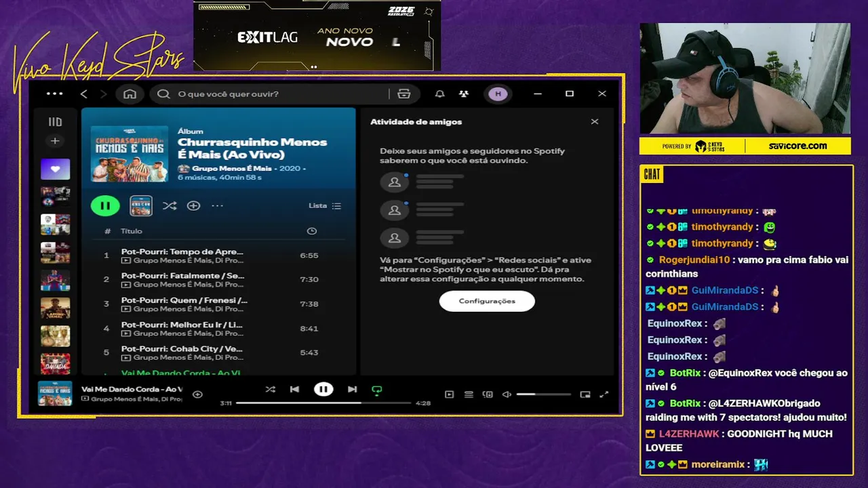Open Liked Songs heart playlist

[x=55, y=169]
